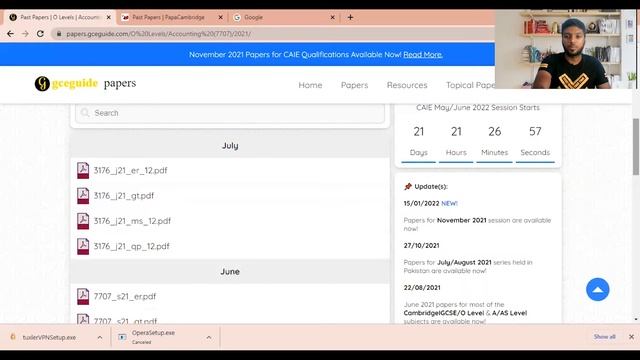Click the Update(s) pin icon

click(x=407, y=187)
